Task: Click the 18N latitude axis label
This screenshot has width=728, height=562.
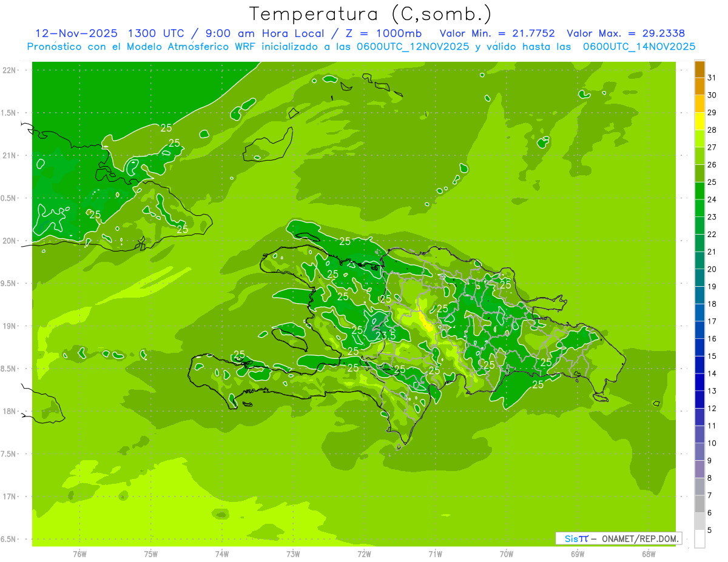Action: pyautogui.click(x=10, y=411)
